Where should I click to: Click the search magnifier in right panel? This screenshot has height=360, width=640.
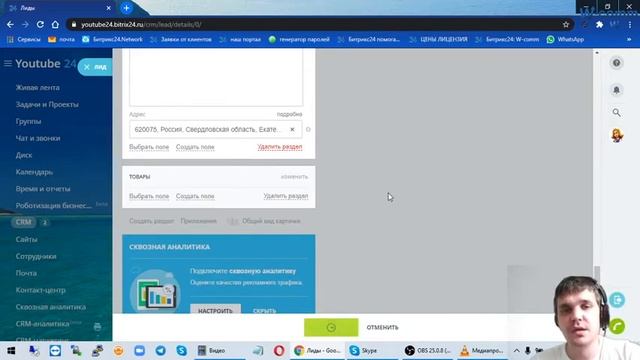(x=616, y=112)
